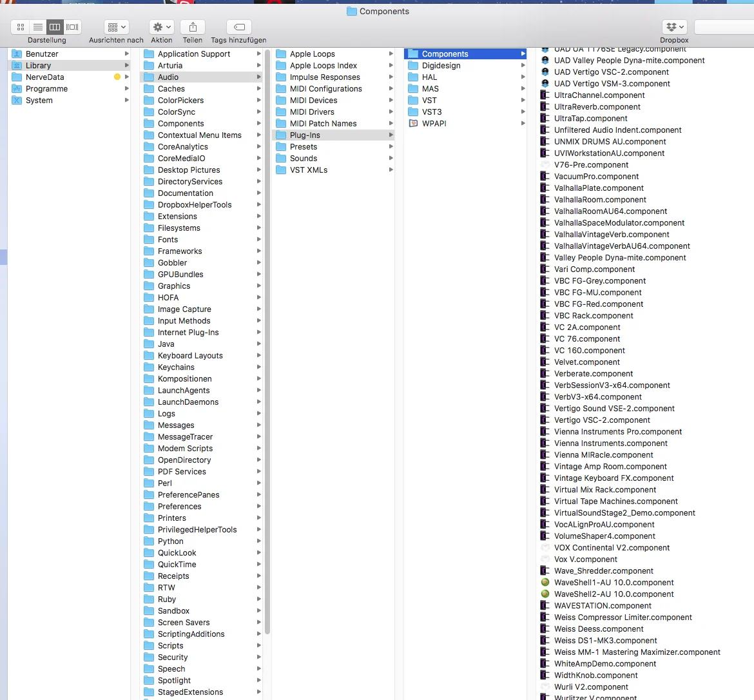This screenshot has height=700, width=754.
Task: Open the Dropbox toolbar dropdown
Action: [675, 27]
